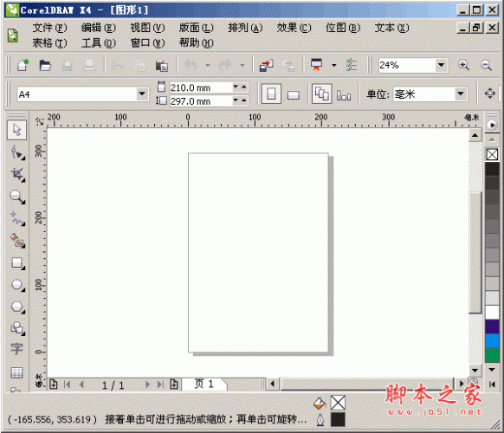Click the page width input field

(201, 87)
